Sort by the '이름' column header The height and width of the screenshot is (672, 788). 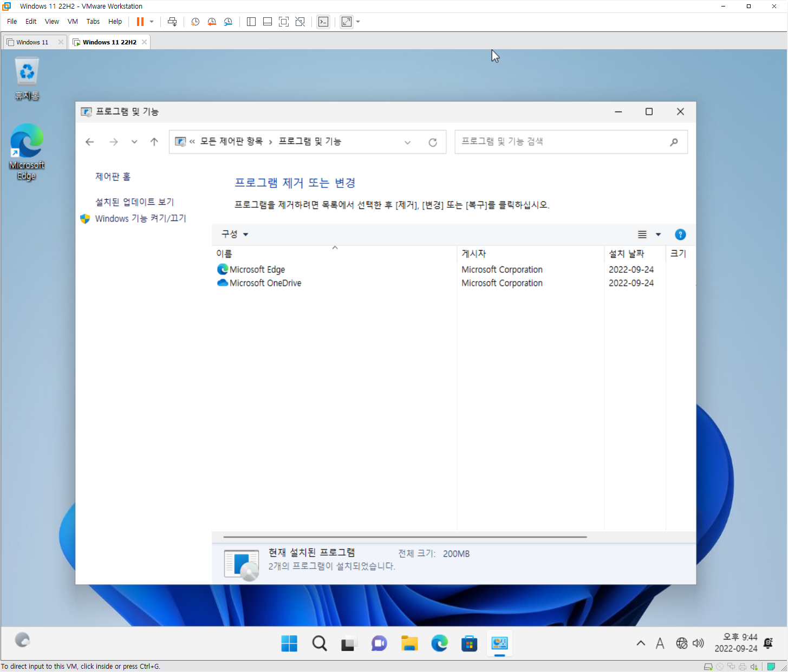(x=335, y=253)
